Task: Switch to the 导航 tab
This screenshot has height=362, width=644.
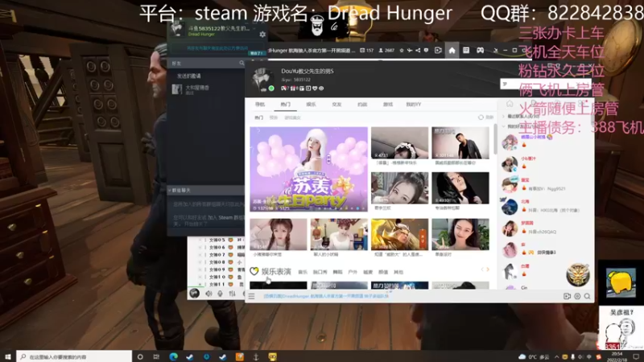Action: 260,105
